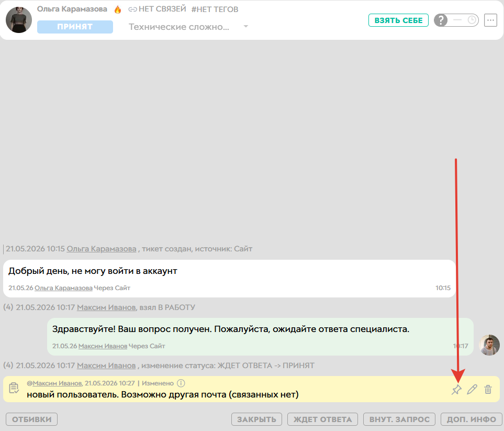Click the НЕТ СВЯЗЕЙ links label
Screen dimensions: 504x431
click(162, 9)
